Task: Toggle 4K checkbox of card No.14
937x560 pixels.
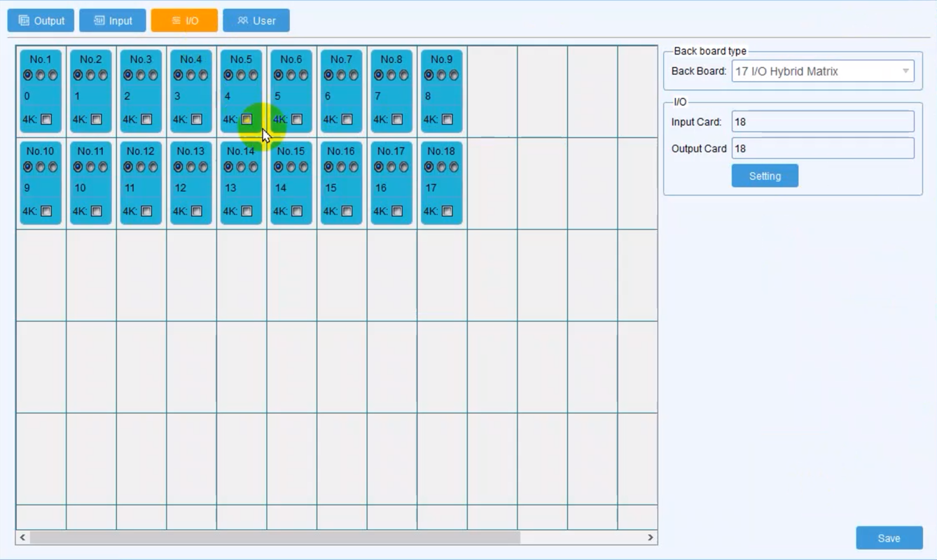Action: pos(247,211)
